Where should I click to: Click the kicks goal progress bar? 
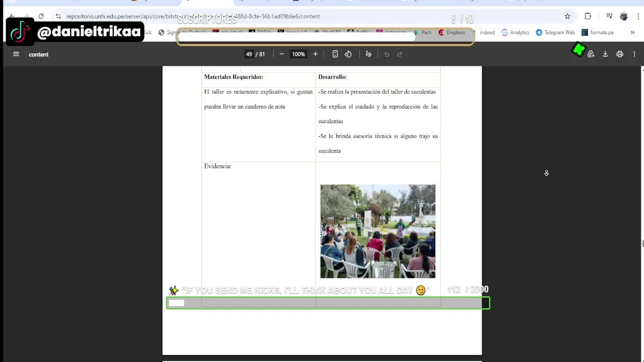coord(328,303)
